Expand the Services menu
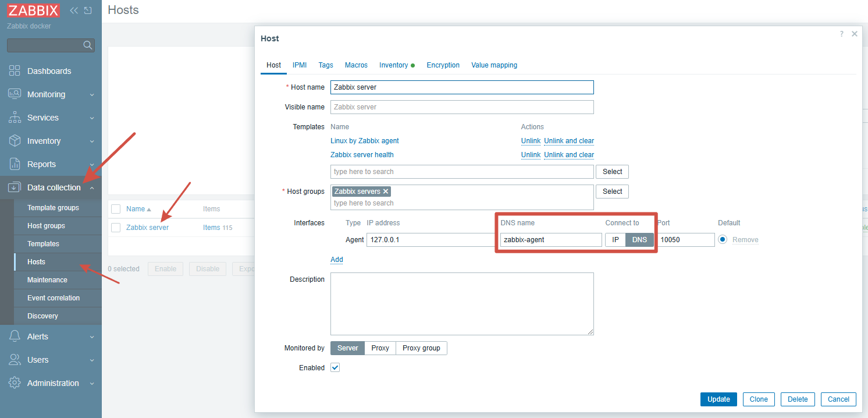Image resolution: width=868 pixels, height=418 pixels. pyautogui.click(x=91, y=118)
